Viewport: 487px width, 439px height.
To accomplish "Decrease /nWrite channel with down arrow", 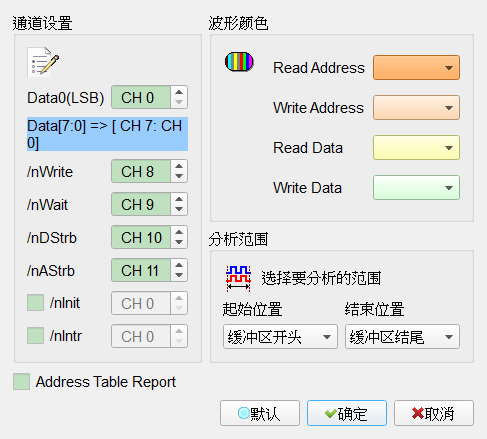I will [x=179, y=176].
